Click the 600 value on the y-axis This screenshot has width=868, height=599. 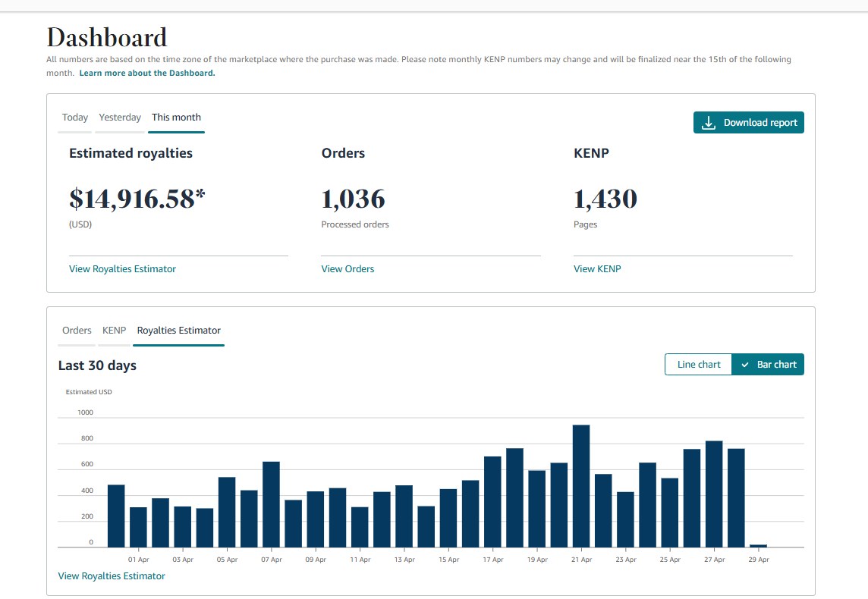87,465
